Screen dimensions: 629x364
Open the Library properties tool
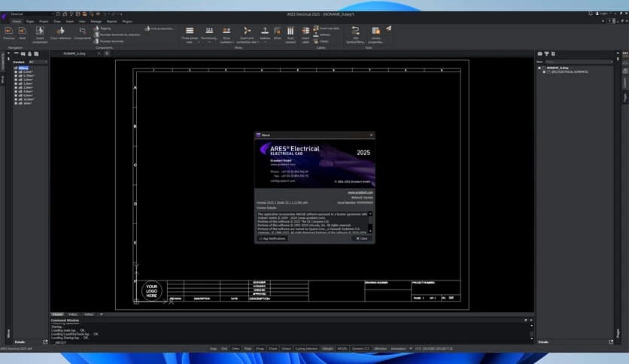point(375,31)
